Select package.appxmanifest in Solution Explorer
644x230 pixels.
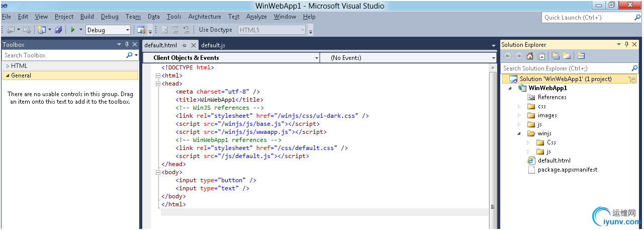[x=567, y=170]
